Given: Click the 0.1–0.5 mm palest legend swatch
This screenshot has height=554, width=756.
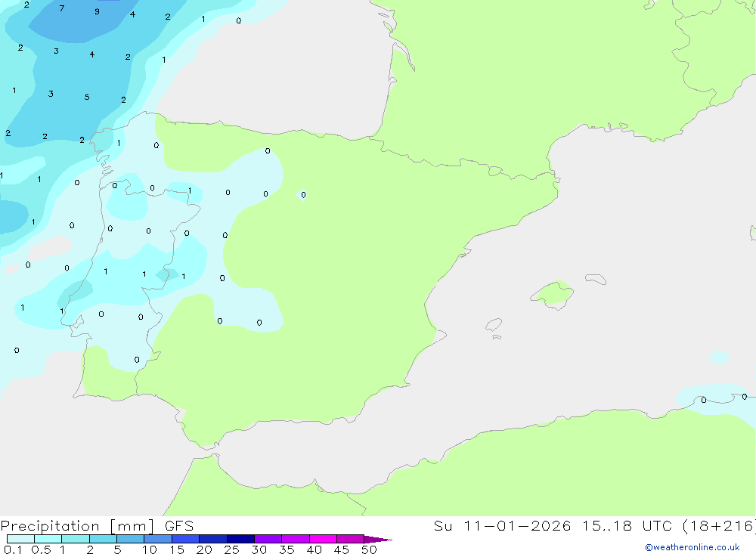Looking at the screenshot, I should click(20, 539).
